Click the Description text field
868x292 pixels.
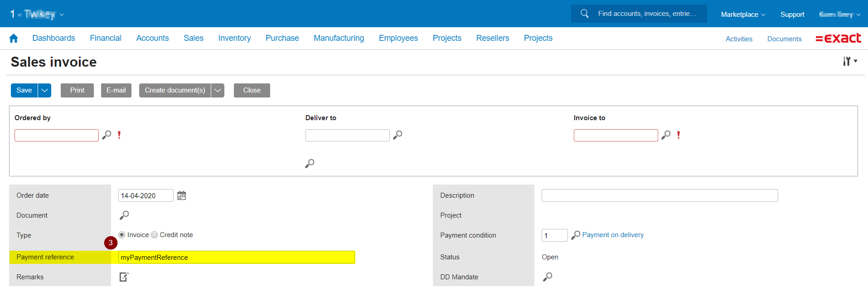659,195
